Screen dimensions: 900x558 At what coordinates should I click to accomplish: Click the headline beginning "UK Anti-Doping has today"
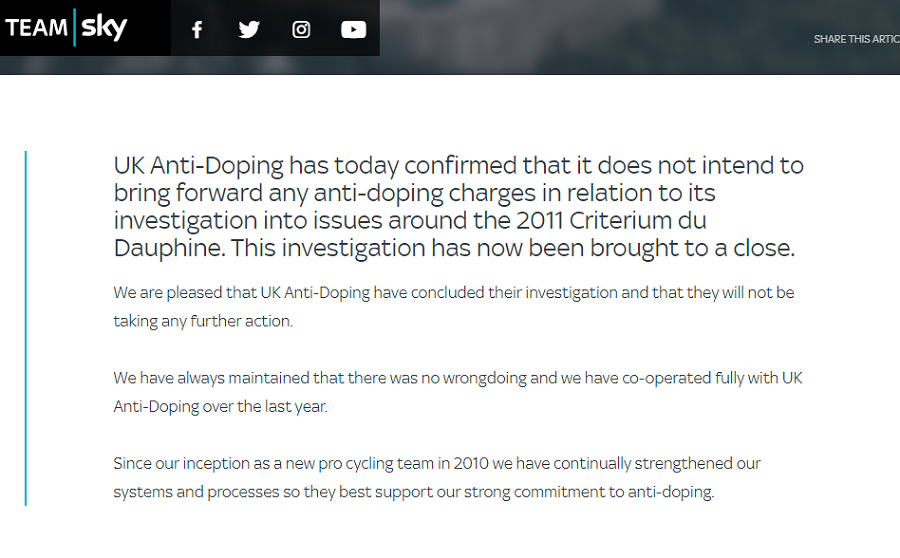(x=458, y=207)
